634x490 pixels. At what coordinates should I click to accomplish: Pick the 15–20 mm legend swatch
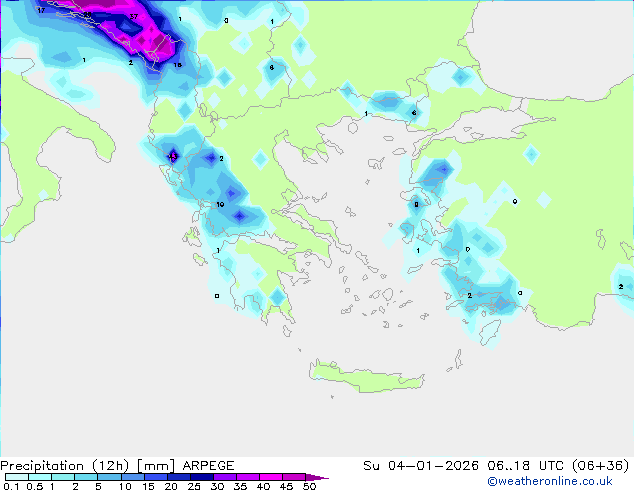click(156, 477)
